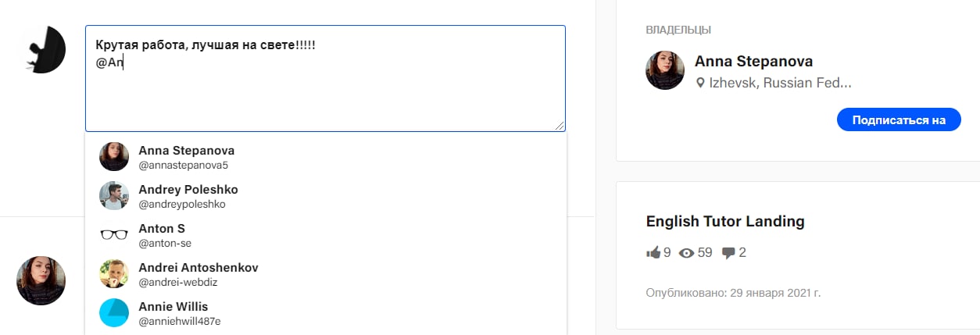Click Anna Stepanova's avatar in suggestion list
Viewport: 980px width, 335px height.
pyautogui.click(x=114, y=157)
